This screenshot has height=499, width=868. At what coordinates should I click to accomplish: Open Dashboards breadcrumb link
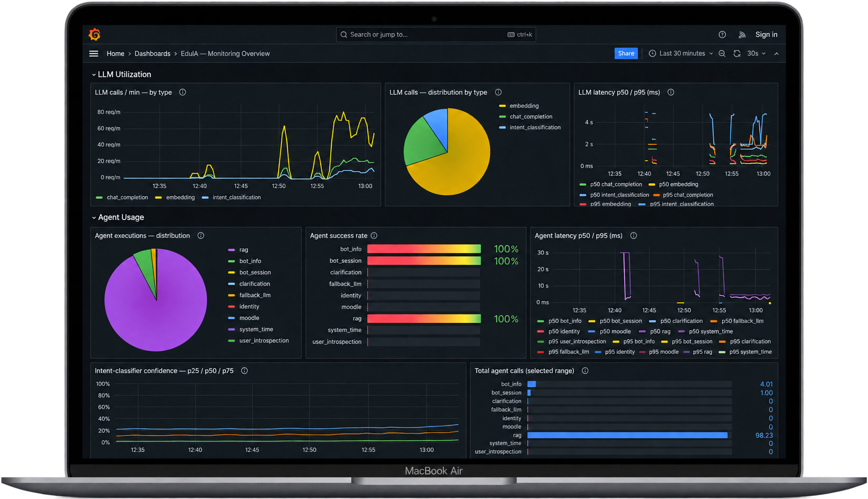152,54
